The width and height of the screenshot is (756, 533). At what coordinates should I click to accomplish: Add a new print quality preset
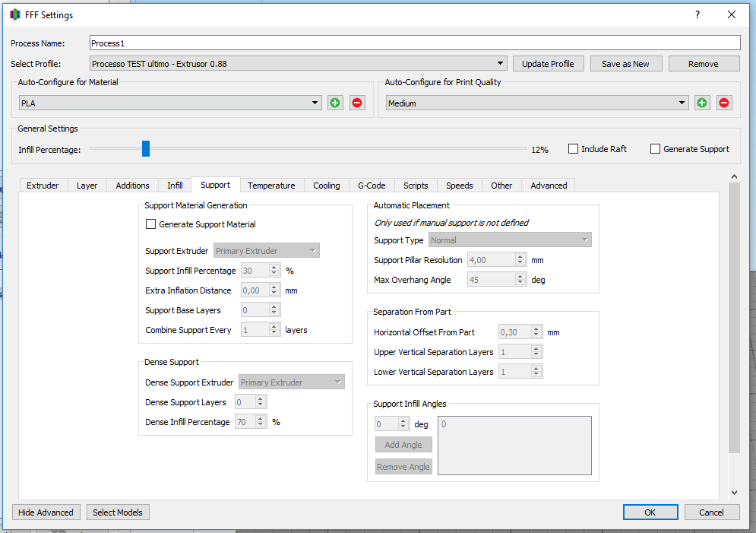pos(702,103)
